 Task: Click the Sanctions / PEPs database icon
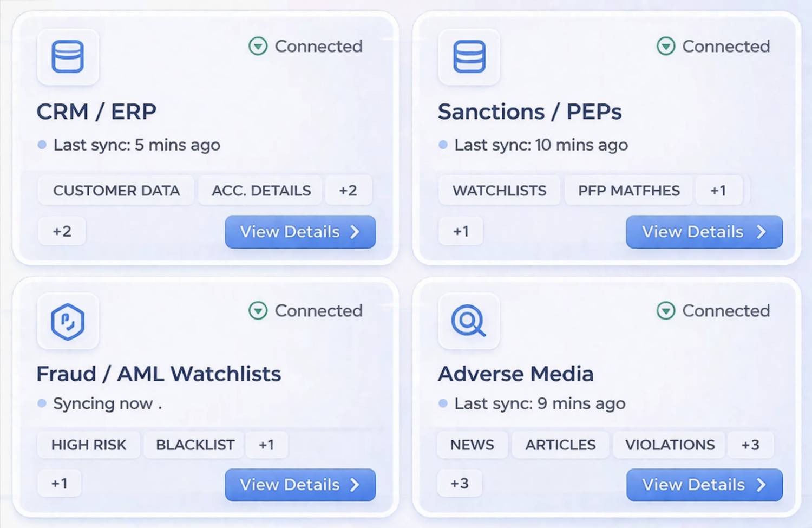(x=469, y=57)
